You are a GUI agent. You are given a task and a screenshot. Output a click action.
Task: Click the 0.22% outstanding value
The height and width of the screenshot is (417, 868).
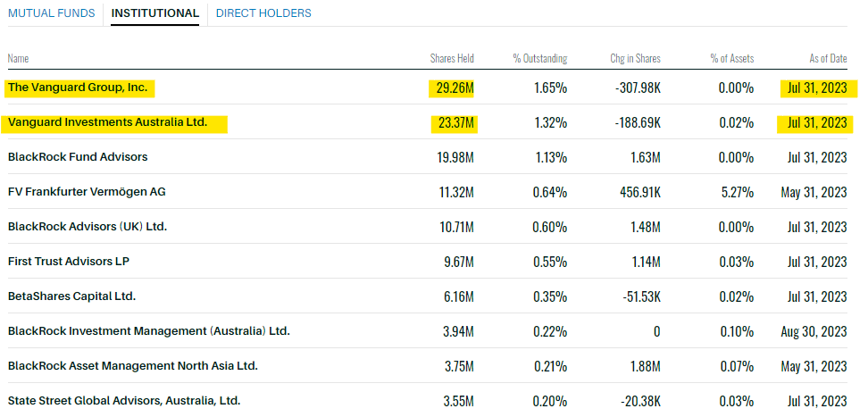point(550,331)
